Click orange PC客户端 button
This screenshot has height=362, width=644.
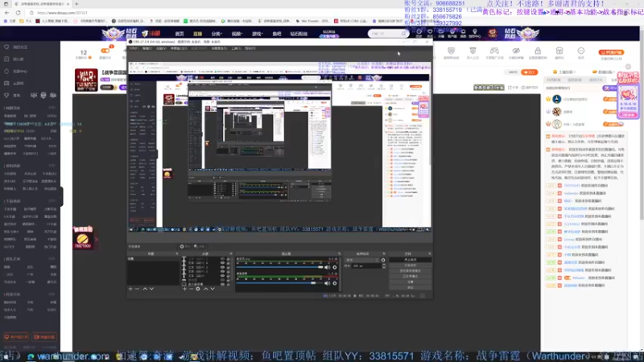tap(611, 52)
